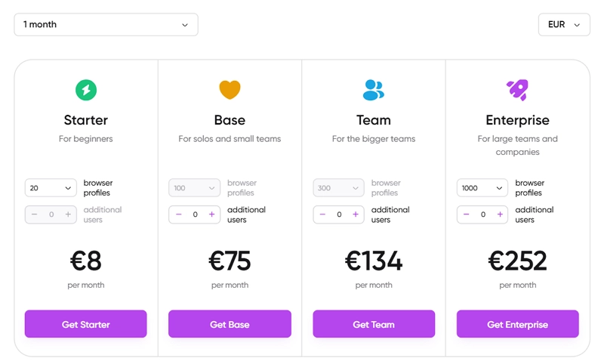Decrease additional users for Base plan
This screenshot has width=604, height=364.
pyautogui.click(x=179, y=214)
